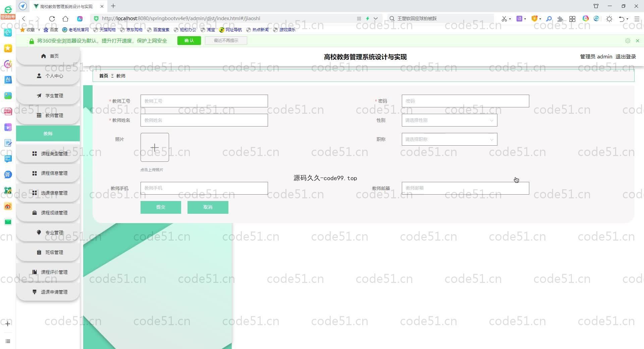Click 首页 in the breadcrumb
Viewport: 644px width, 349px height.
104,76
